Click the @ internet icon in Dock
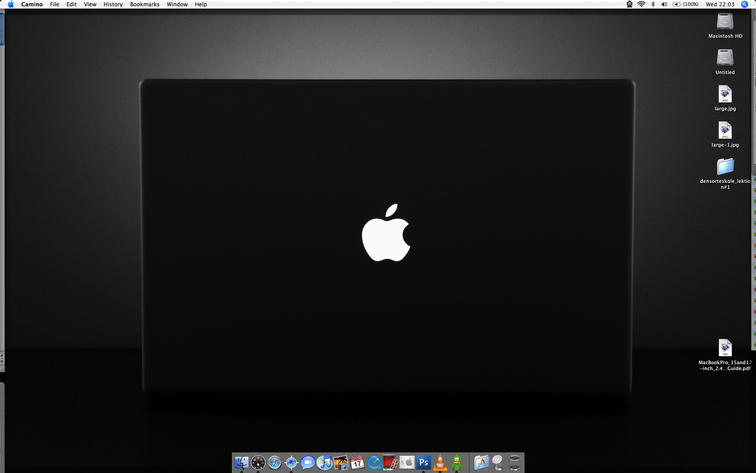This screenshot has width=756, height=473. [498, 462]
